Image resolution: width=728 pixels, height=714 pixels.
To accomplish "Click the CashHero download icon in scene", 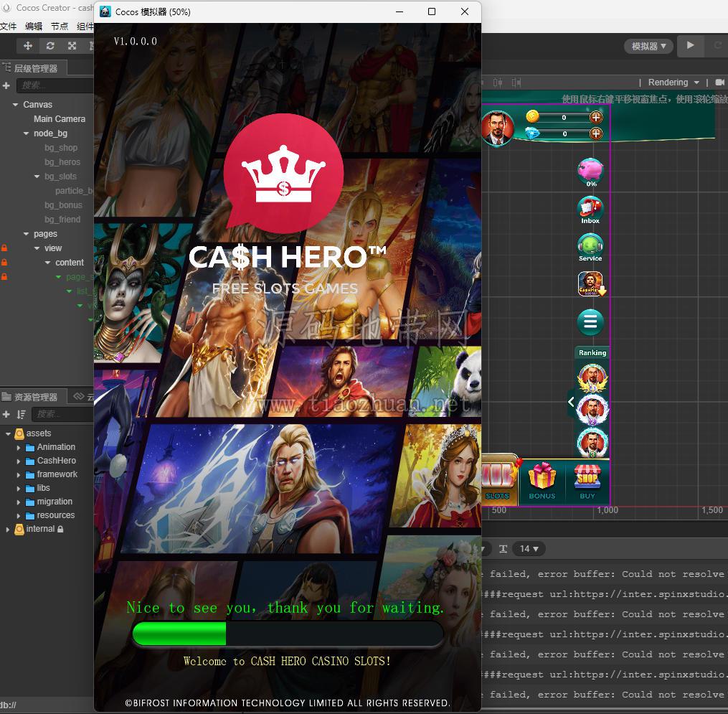I will (591, 284).
